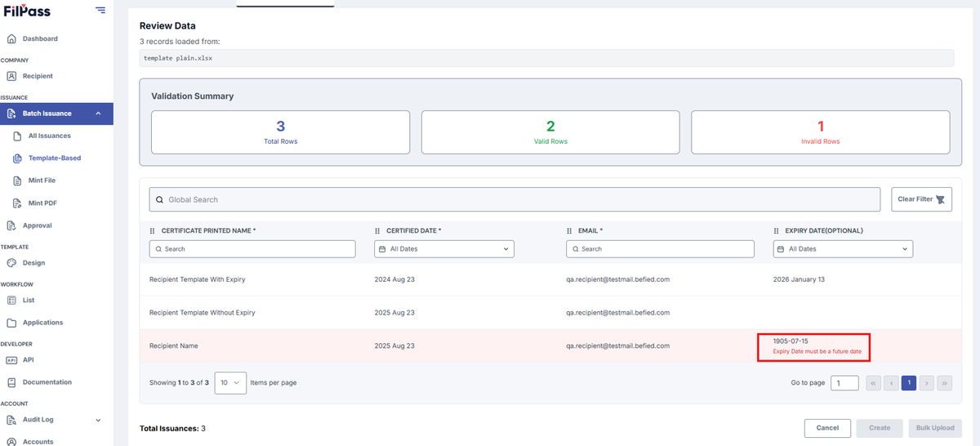
Task: Open Mint PDF option
Action: [x=42, y=203]
